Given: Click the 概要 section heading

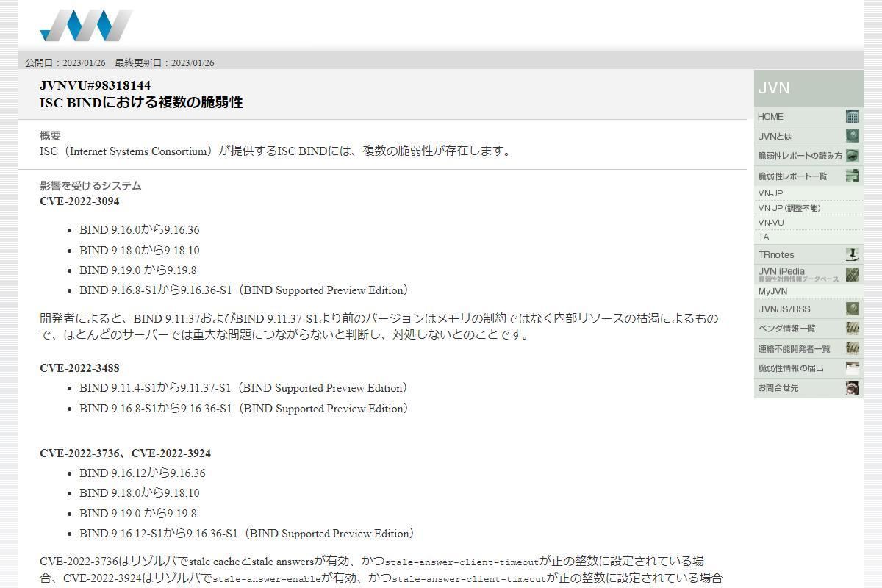Looking at the screenshot, I should pos(50,136).
